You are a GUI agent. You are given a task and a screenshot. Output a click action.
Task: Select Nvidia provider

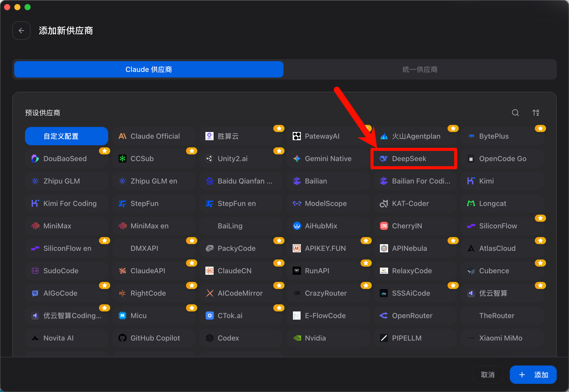(328, 338)
